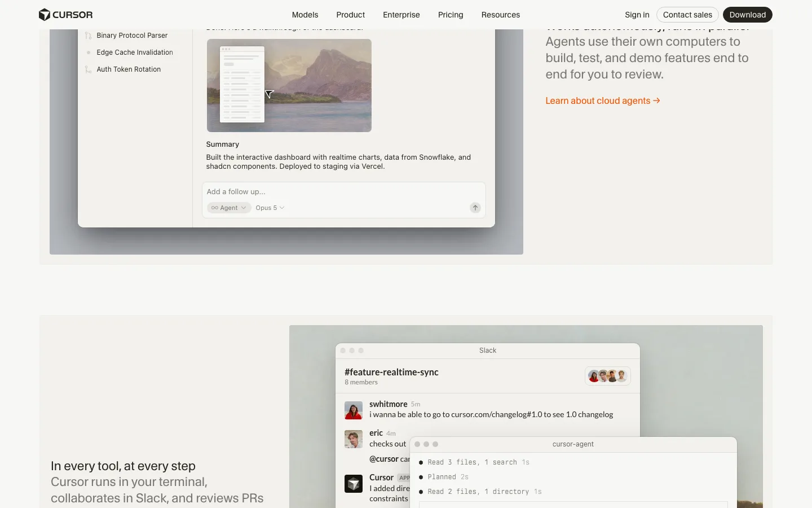Click the Read 2 files, 1 directory step

point(480,492)
